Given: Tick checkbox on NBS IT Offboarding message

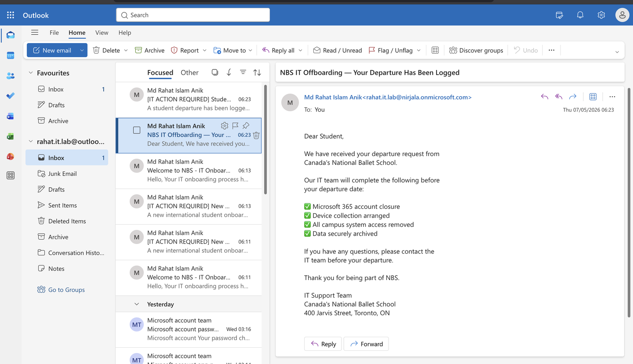Looking at the screenshot, I should [x=137, y=130].
